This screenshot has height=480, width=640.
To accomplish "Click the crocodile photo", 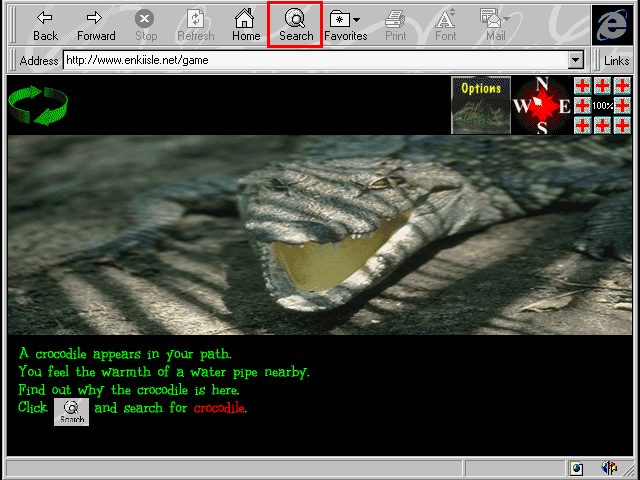I will (x=320, y=235).
